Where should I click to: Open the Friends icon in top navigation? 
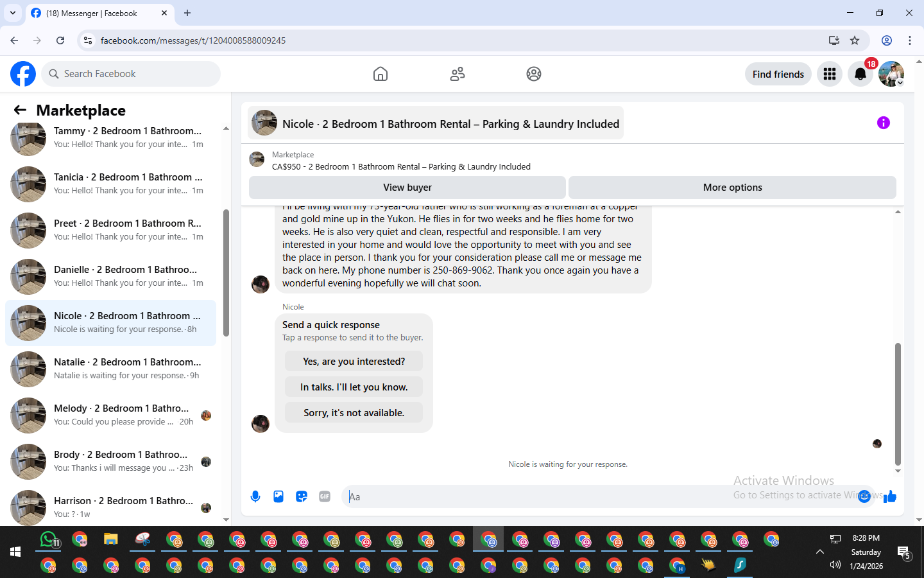(458, 74)
